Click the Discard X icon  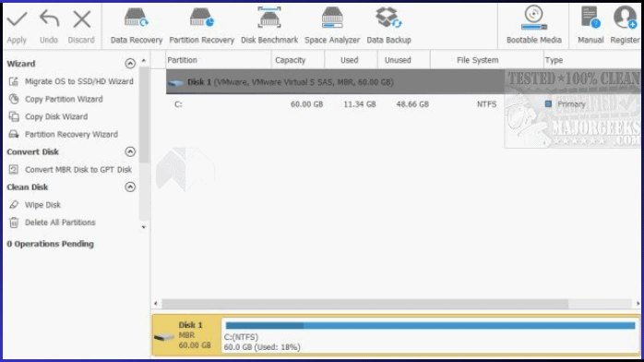click(x=81, y=18)
